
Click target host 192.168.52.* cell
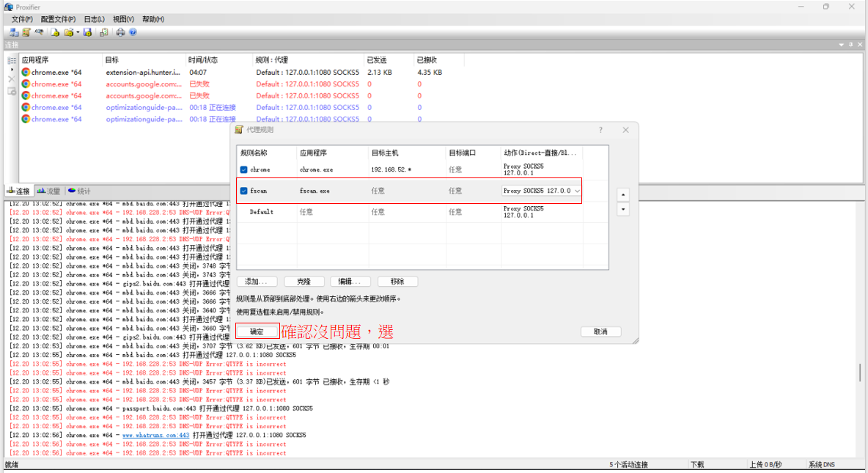[391, 169]
